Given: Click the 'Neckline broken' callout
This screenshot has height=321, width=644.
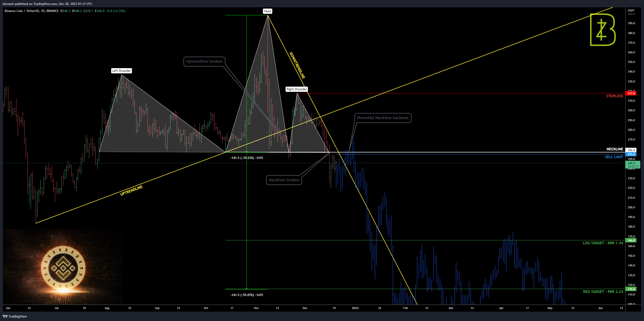Looking at the screenshot, I should pyautogui.click(x=284, y=180).
